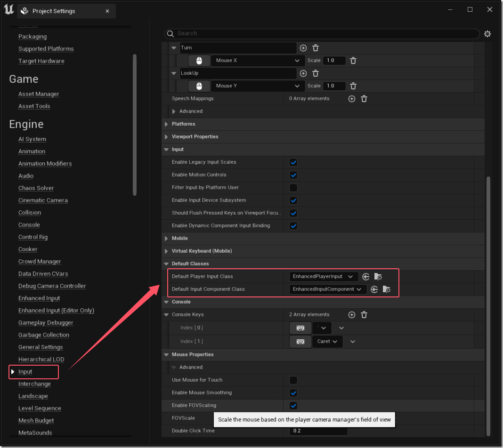Browse to Default Input Component Class asset
This screenshot has height=448, width=503.
click(387, 289)
